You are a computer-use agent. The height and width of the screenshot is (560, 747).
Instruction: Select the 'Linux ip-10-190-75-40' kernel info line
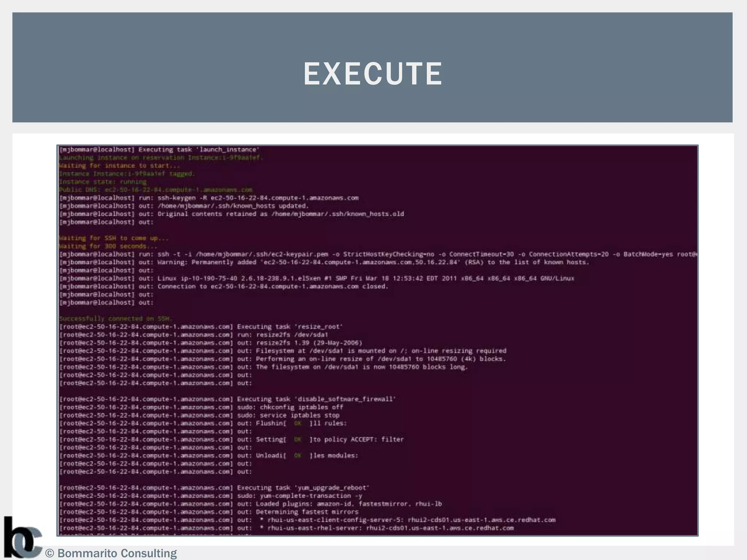[317, 278]
